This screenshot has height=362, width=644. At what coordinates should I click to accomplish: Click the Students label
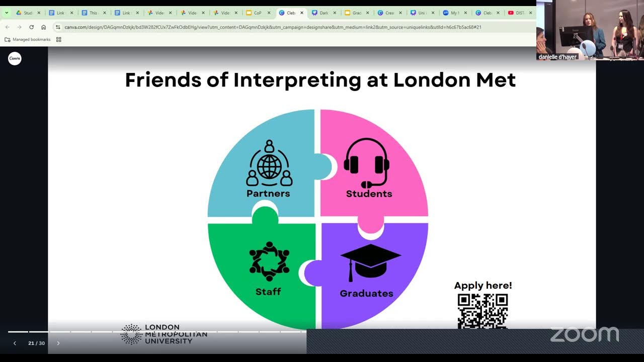pyautogui.click(x=369, y=194)
